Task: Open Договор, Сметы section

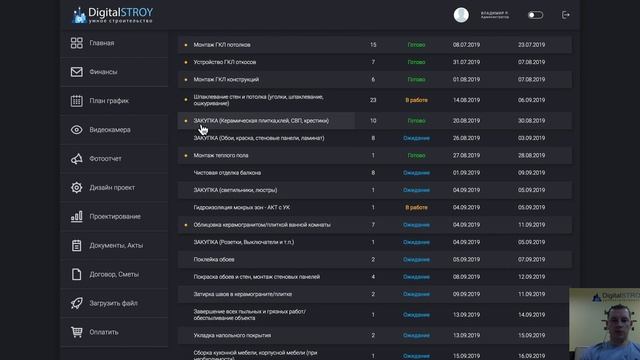Action: 114,274
